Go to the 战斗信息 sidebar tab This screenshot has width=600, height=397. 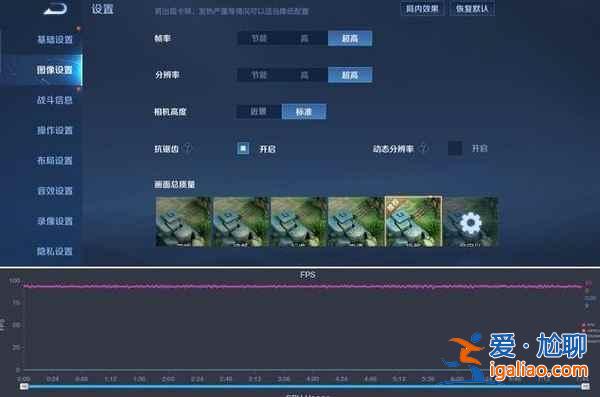click(55, 100)
